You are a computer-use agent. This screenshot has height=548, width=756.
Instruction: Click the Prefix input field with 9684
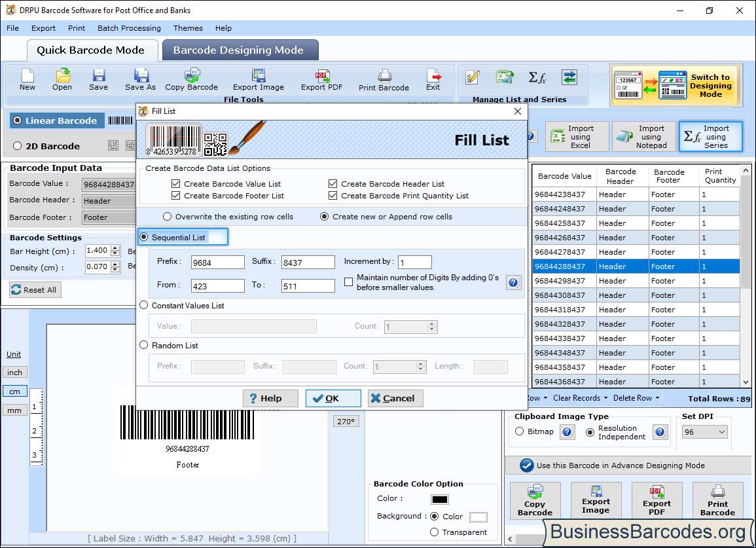tap(217, 263)
